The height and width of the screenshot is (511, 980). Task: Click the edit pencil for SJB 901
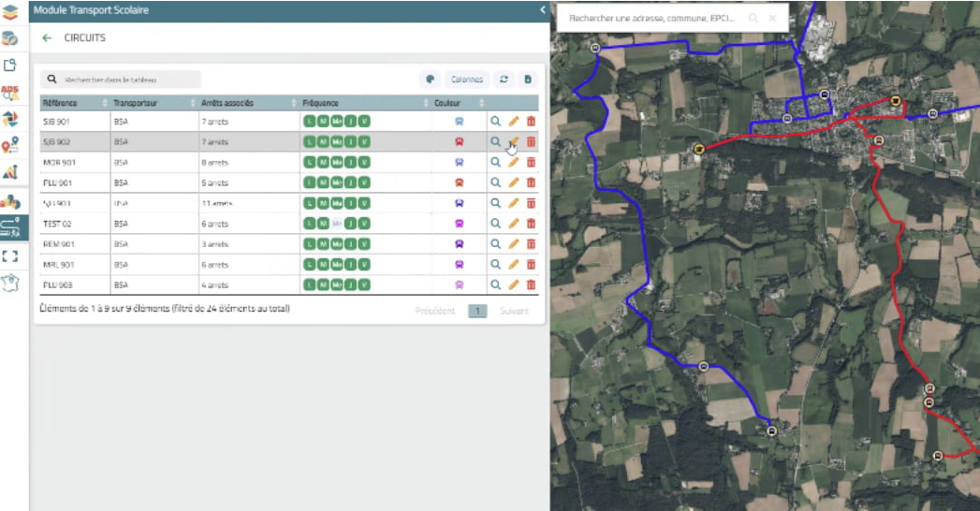pyautogui.click(x=513, y=122)
